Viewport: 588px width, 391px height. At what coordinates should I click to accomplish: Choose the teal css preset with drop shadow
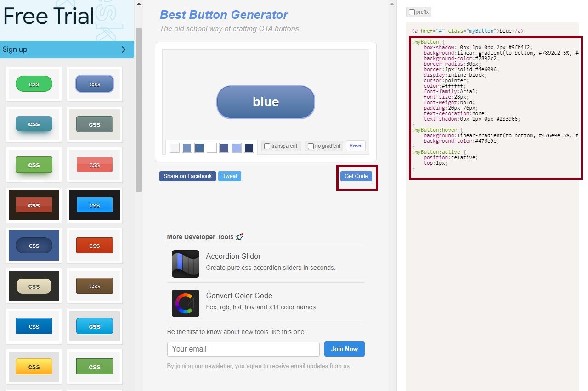[x=34, y=124]
